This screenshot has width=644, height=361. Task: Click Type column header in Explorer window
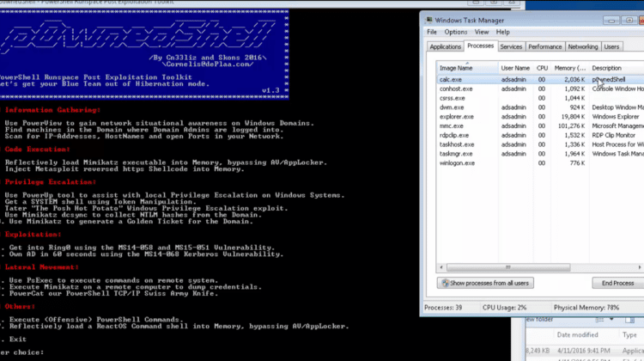click(629, 335)
